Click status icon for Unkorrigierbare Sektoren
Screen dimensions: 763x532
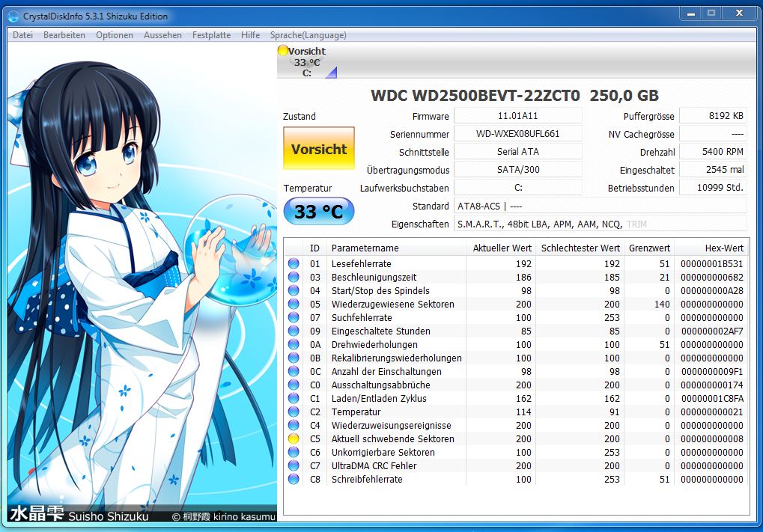[294, 452]
